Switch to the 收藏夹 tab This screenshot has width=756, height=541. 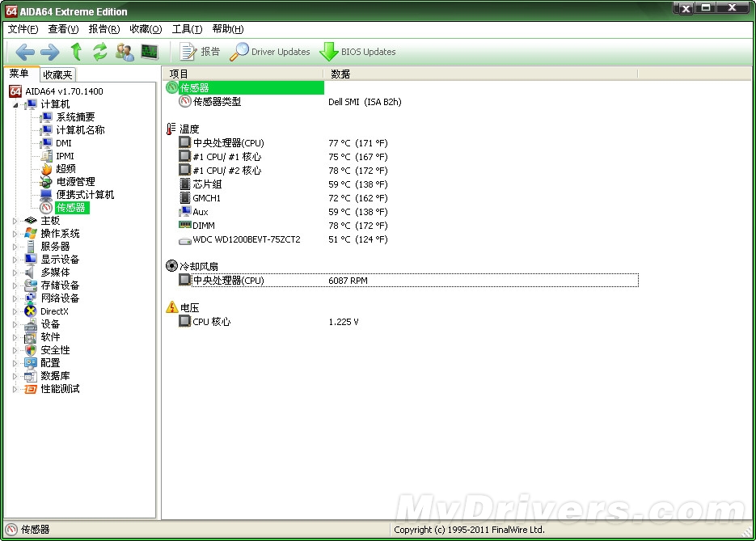pos(57,74)
